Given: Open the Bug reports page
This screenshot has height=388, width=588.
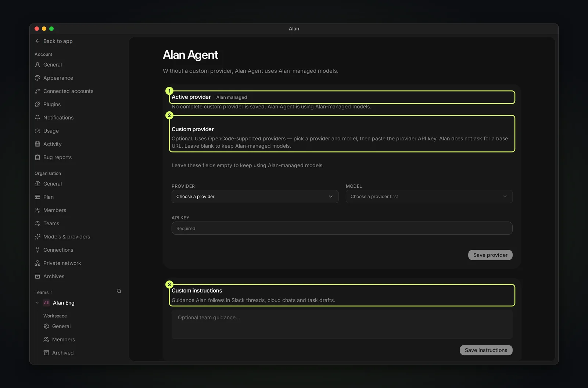Looking at the screenshot, I should click(x=57, y=157).
